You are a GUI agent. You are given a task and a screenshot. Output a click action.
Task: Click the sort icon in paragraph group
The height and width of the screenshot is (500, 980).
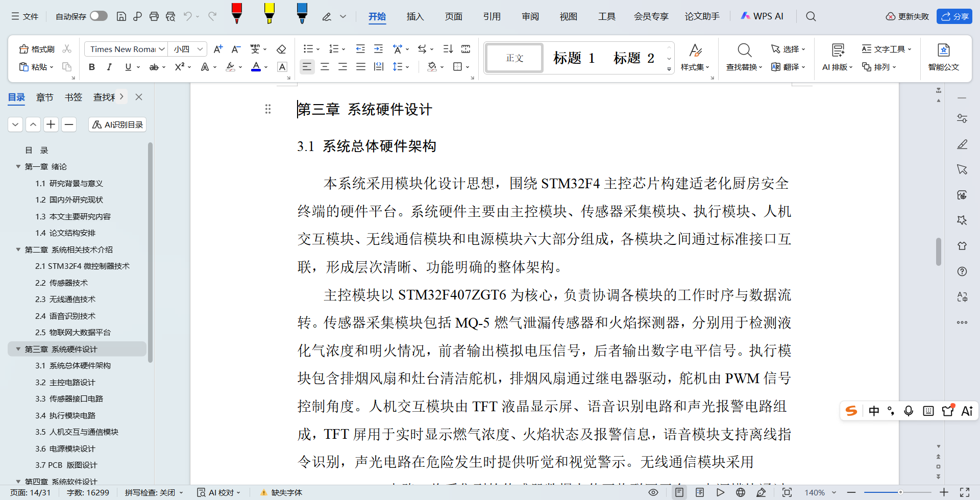tap(448, 49)
